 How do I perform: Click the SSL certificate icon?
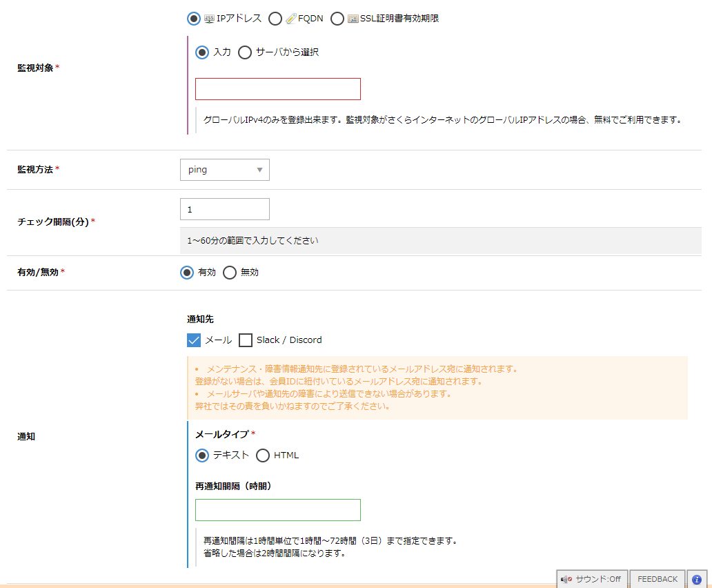[353, 19]
